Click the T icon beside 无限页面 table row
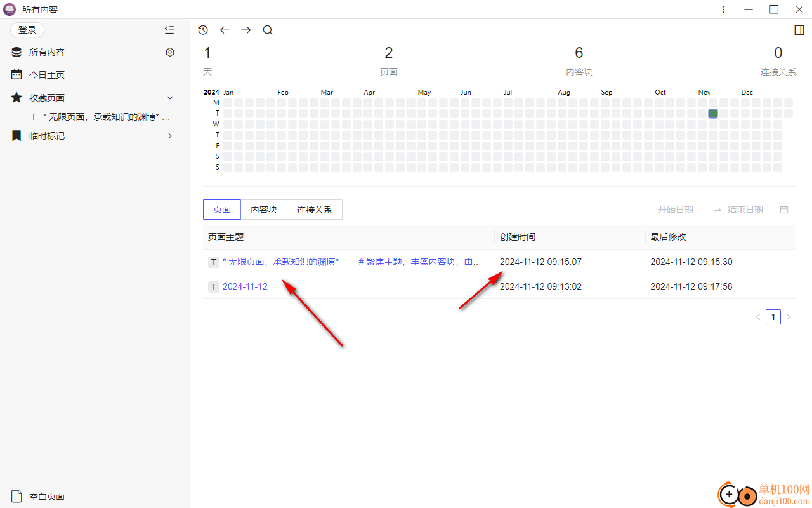 pos(214,262)
